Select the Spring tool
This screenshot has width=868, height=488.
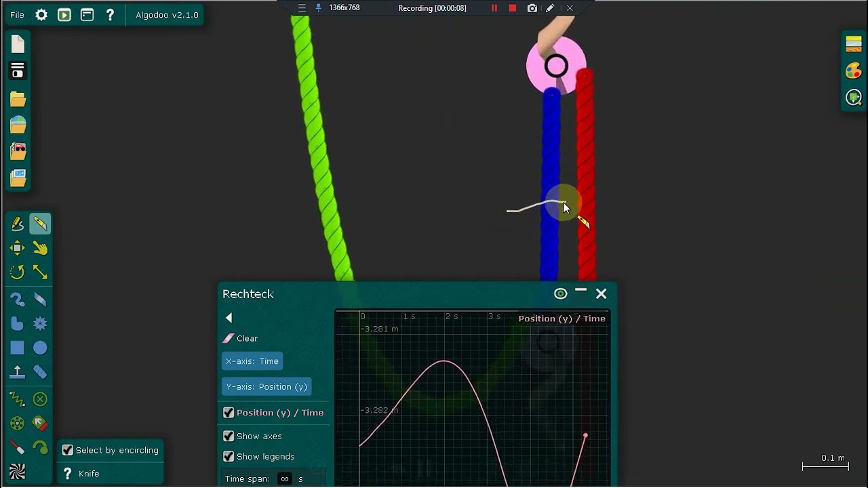(x=18, y=399)
